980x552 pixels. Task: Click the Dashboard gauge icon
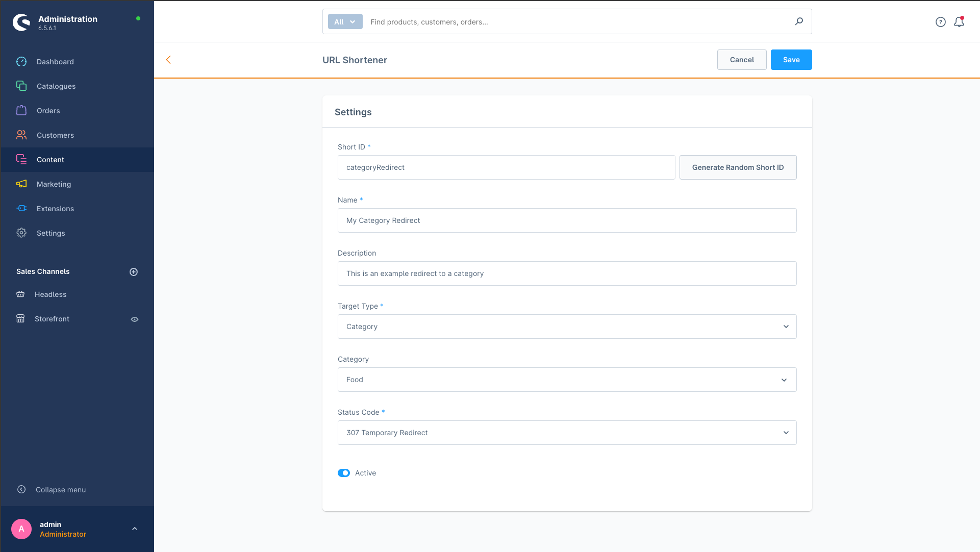(21, 62)
